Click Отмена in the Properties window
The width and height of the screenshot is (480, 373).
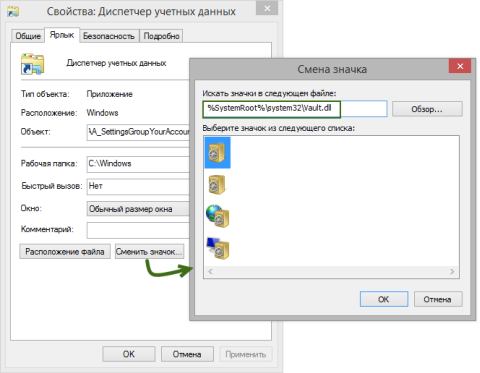click(x=187, y=354)
